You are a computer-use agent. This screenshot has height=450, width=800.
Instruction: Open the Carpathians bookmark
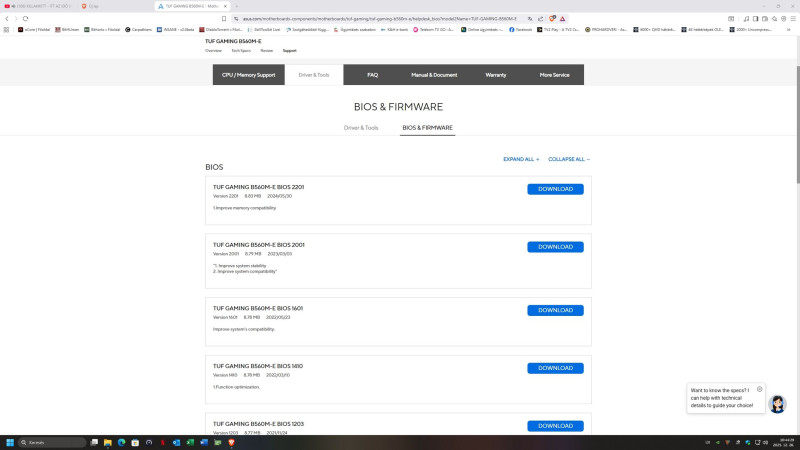(138, 30)
